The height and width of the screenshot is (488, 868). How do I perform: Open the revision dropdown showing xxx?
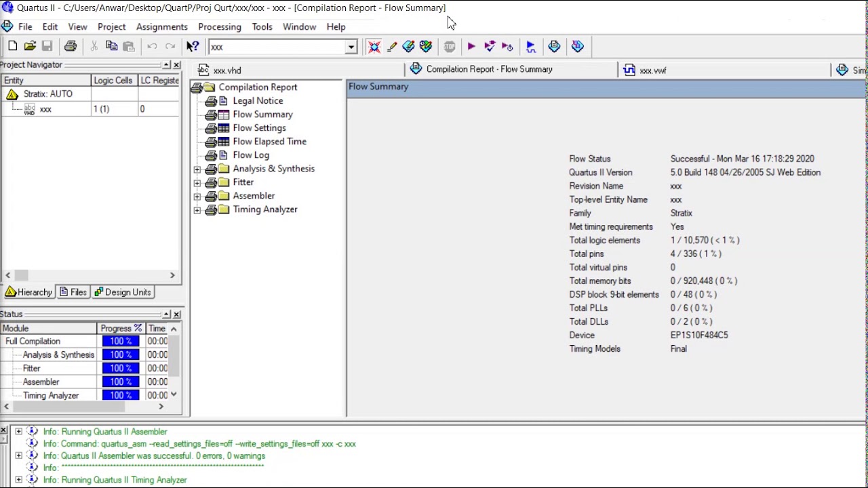pyautogui.click(x=351, y=47)
